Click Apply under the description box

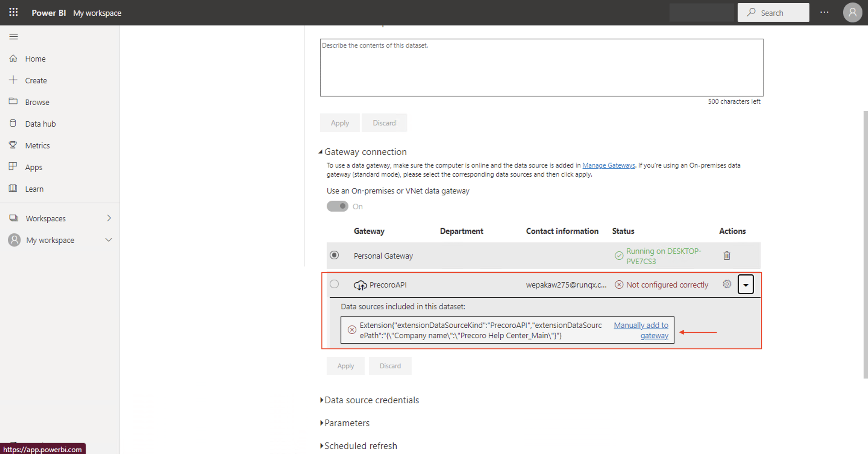(340, 123)
